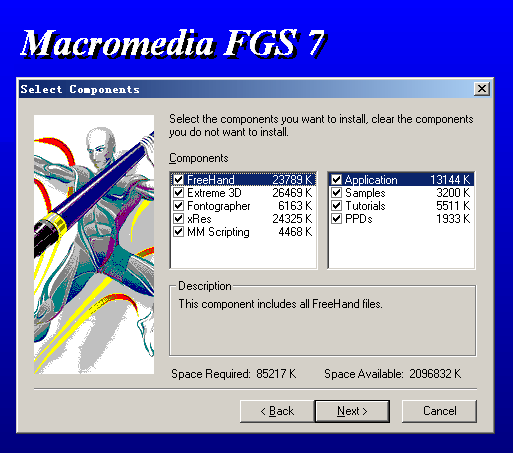The height and width of the screenshot is (453, 513).
Task: Close the Select Components dialog
Action: coord(482,89)
